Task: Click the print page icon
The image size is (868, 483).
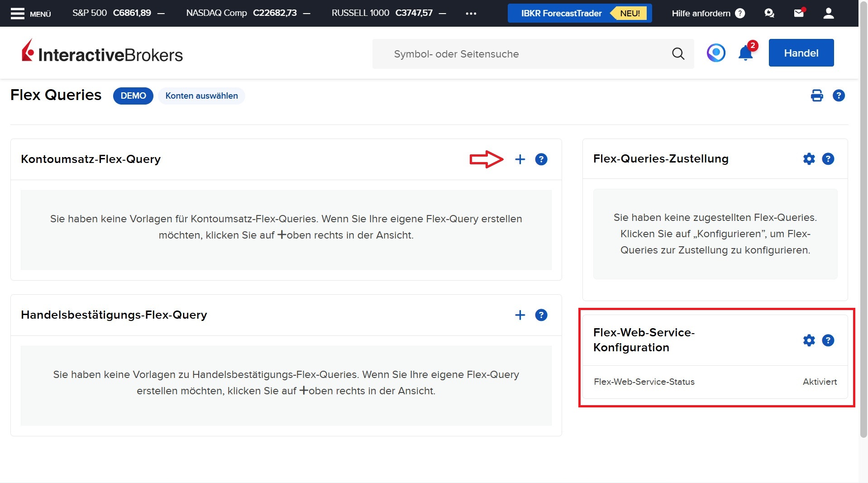Action: click(x=817, y=96)
